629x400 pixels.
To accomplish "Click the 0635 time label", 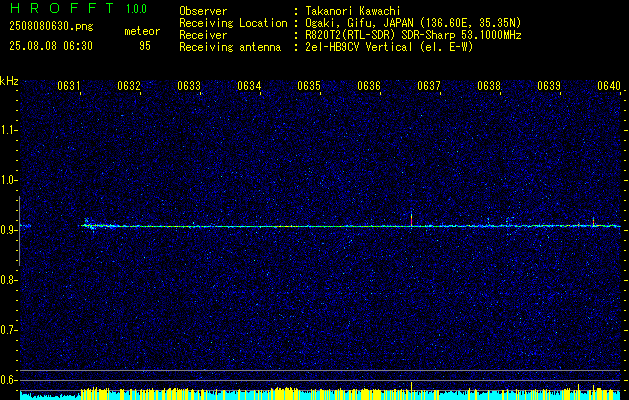I will click(x=309, y=86).
